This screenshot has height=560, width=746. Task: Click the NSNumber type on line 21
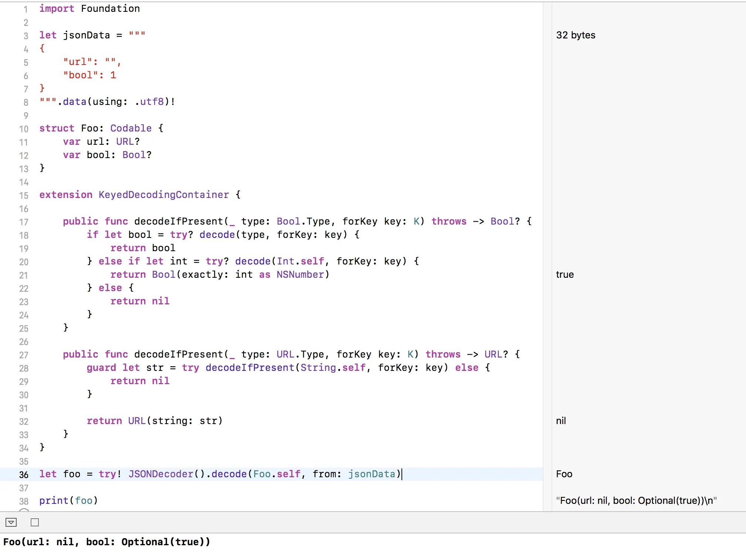click(x=300, y=274)
